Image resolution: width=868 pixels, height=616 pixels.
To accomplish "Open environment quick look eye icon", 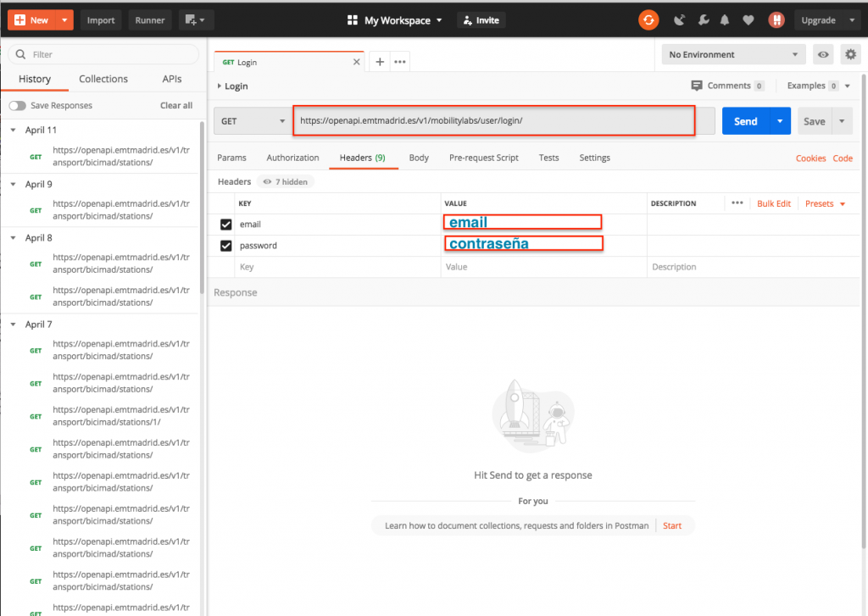I will pos(822,55).
